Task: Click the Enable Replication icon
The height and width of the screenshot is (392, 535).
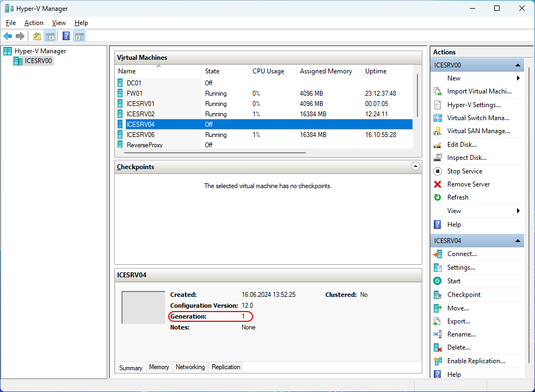Action: click(x=438, y=361)
